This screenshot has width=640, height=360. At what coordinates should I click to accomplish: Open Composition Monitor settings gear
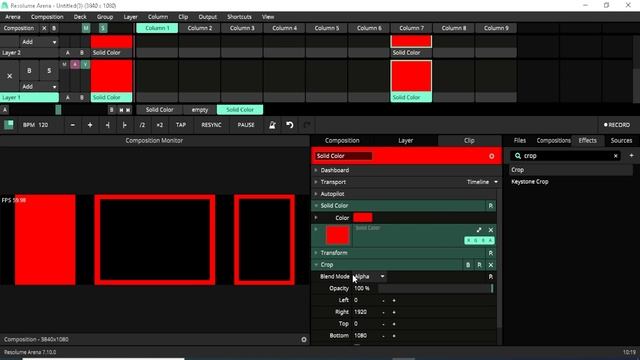click(304, 340)
